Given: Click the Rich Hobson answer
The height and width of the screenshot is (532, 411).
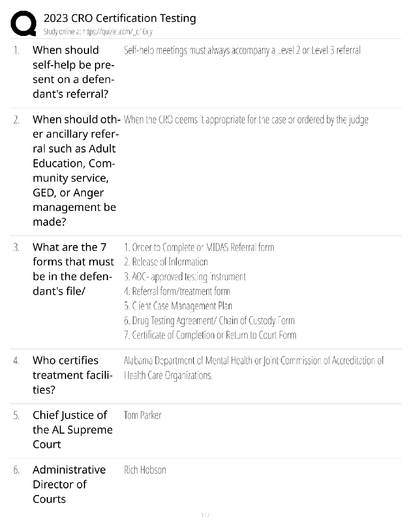Looking at the screenshot, I should 145,470.
